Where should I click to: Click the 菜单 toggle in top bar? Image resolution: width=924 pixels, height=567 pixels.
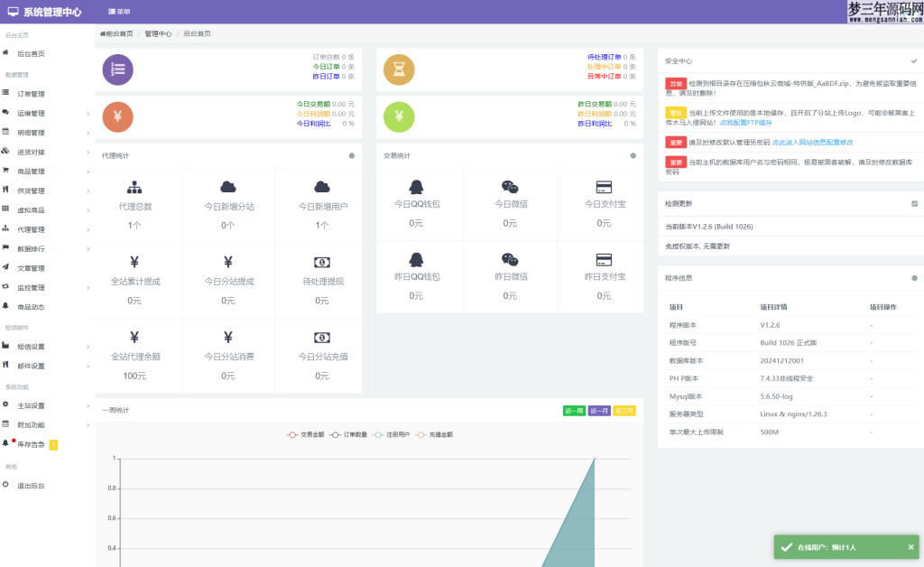(118, 12)
